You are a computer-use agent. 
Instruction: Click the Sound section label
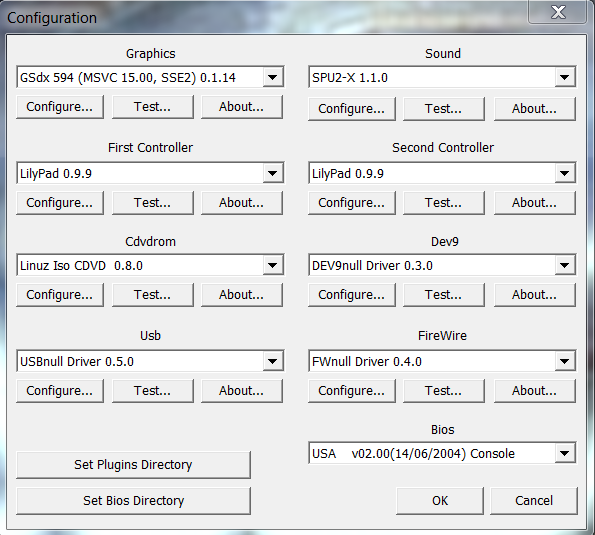click(443, 54)
